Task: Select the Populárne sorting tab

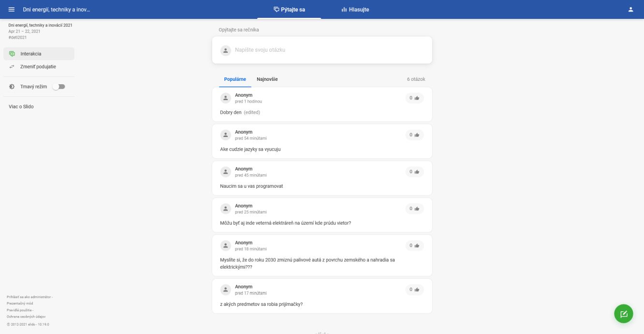Action: tap(235, 79)
